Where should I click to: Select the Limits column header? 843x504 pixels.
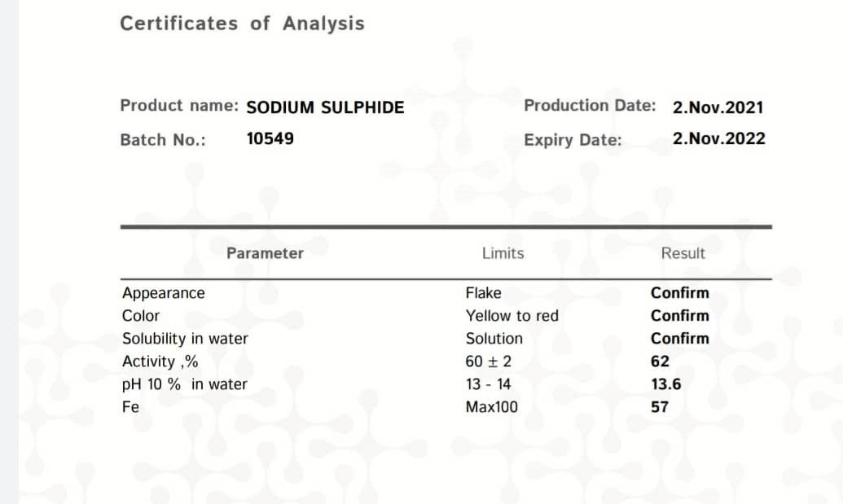[x=503, y=253]
